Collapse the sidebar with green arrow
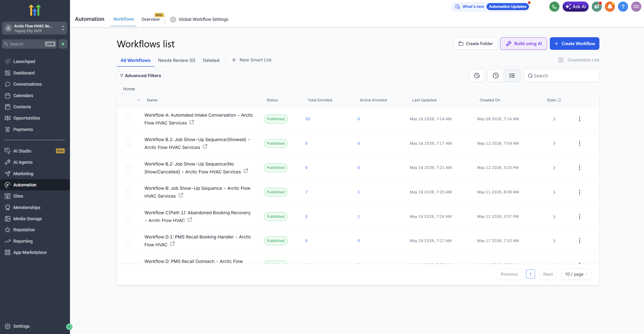Image resolution: width=644 pixels, height=334 pixels. (69, 327)
